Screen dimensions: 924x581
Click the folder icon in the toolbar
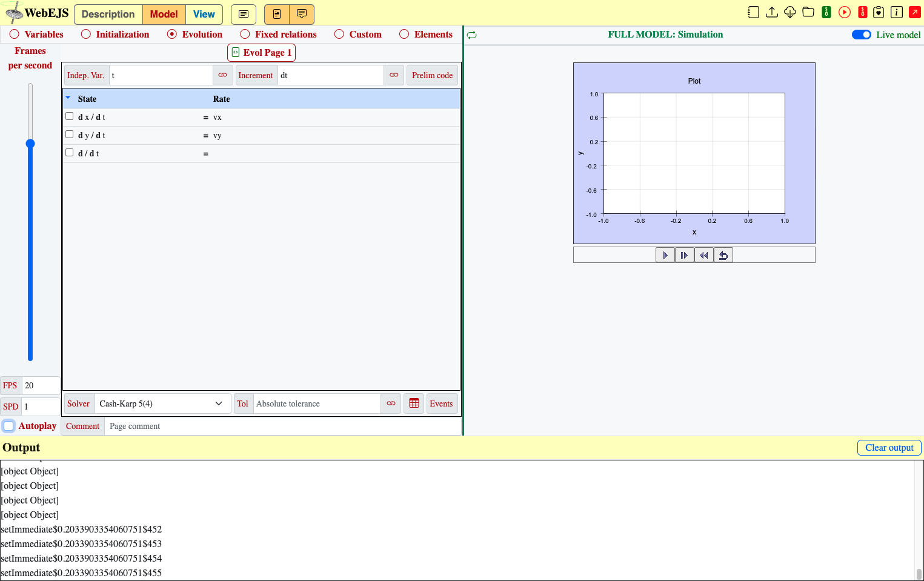(x=808, y=12)
